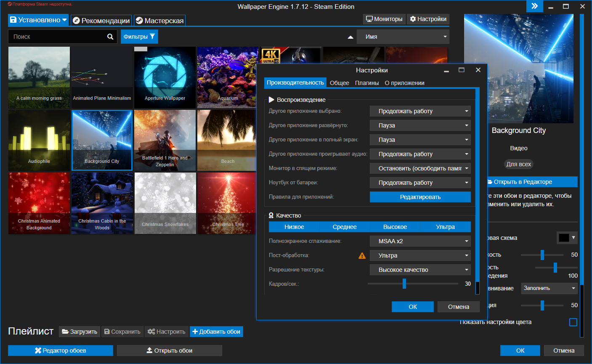Image resolution: width=592 pixels, height=364 pixels.
Task: Click the warning icon beside Пост-обработка
Action: click(362, 255)
